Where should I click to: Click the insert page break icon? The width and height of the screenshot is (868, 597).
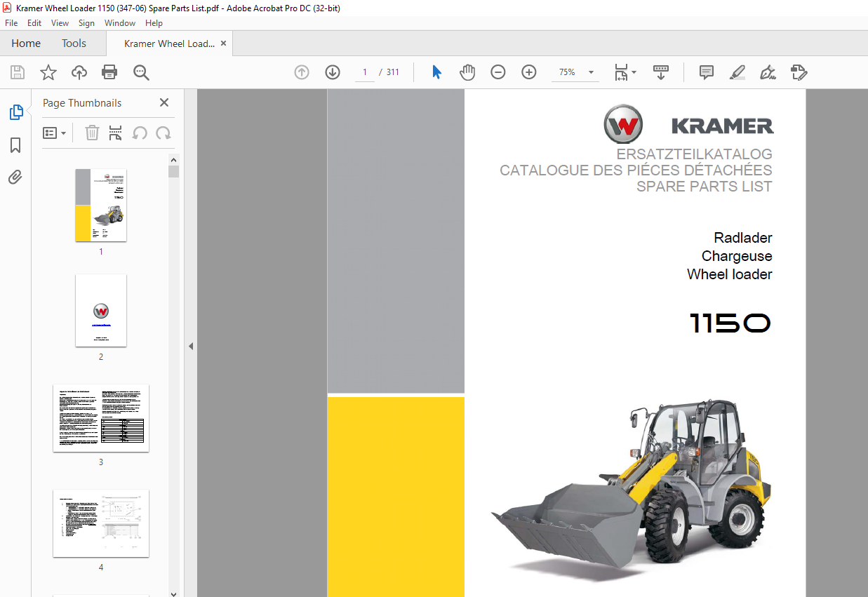116,133
